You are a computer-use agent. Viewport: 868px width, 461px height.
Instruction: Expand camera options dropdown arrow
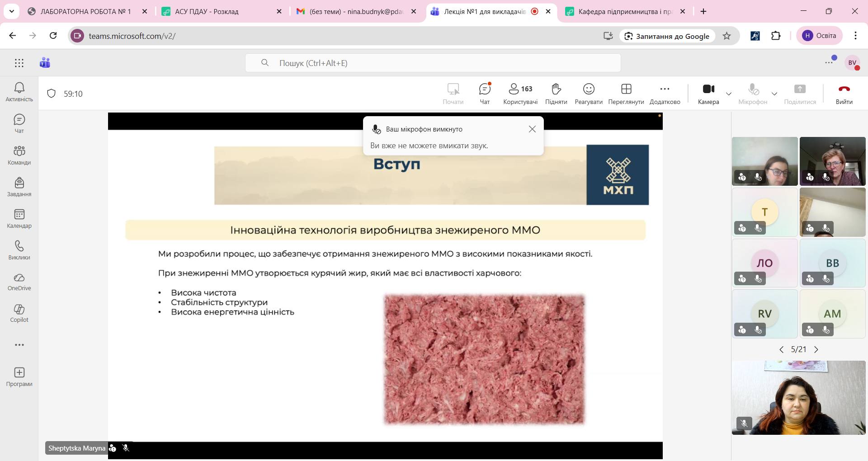point(729,94)
